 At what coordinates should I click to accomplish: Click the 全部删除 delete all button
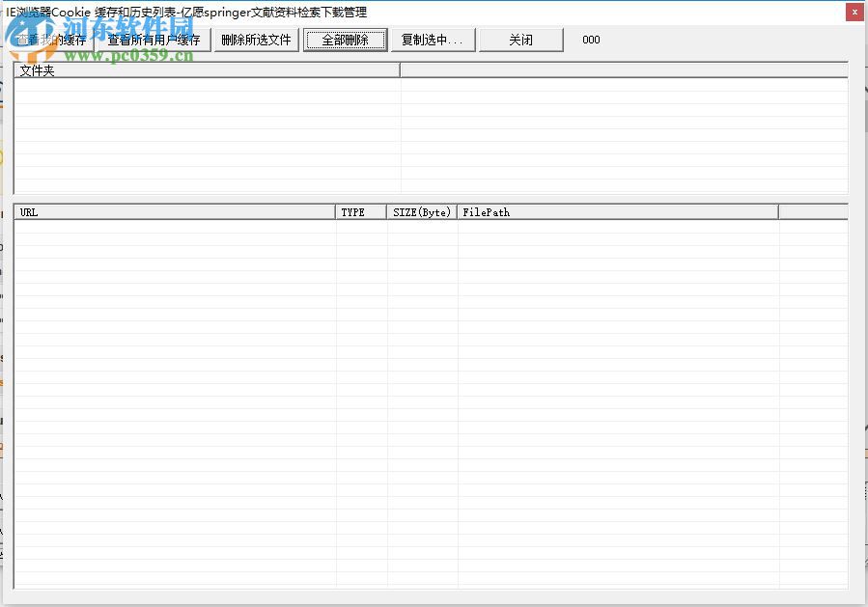[345, 40]
